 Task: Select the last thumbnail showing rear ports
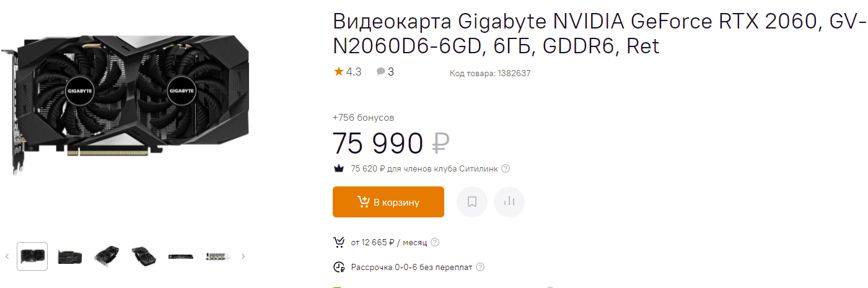pyautogui.click(x=218, y=256)
